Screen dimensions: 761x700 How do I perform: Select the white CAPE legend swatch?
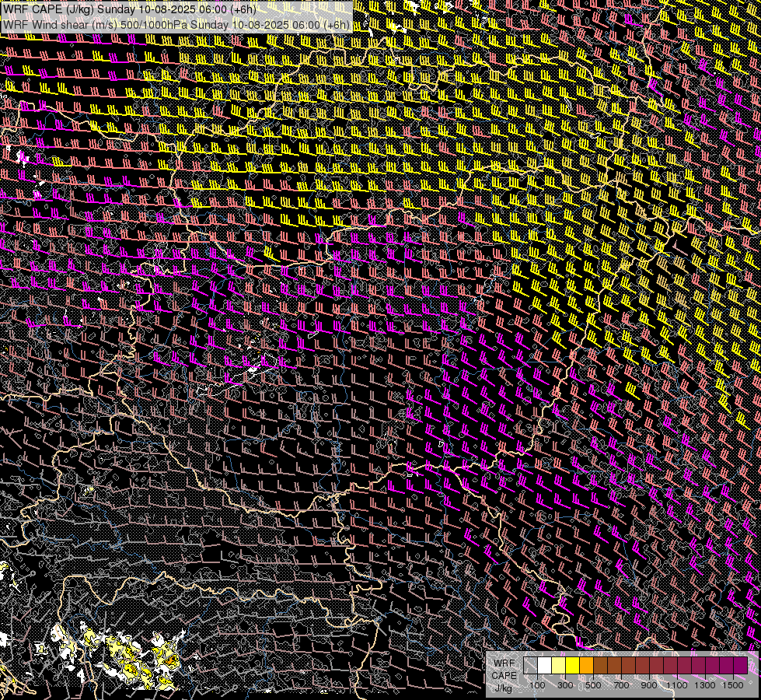pos(545,666)
